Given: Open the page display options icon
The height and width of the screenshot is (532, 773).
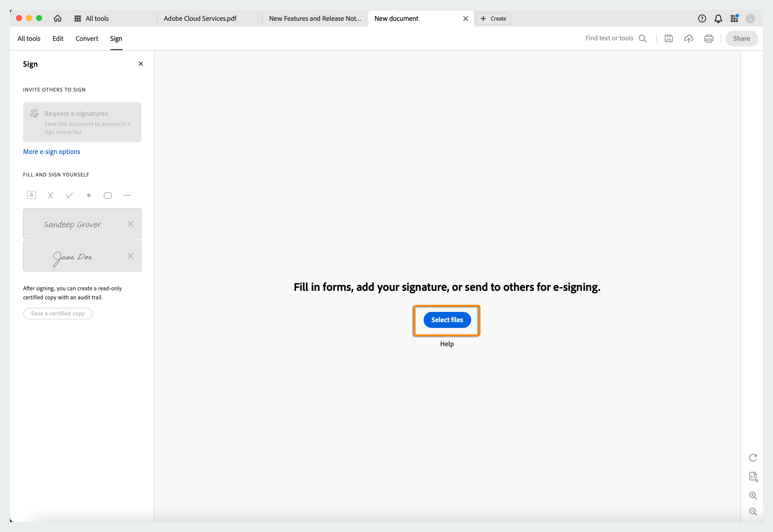Looking at the screenshot, I should coord(753,476).
